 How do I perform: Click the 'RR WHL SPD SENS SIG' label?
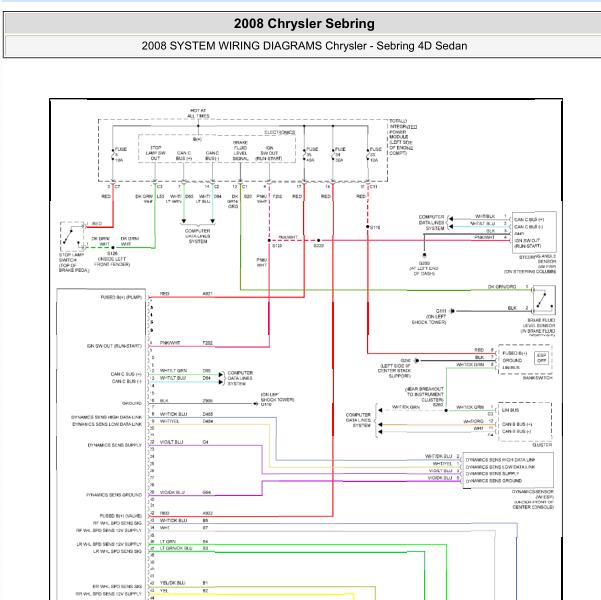[117, 587]
